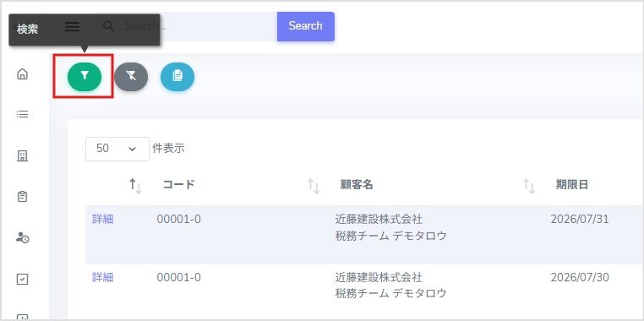This screenshot has width=644, height=321.
Task: Focus the Search text field
Action: click(197, 26)
